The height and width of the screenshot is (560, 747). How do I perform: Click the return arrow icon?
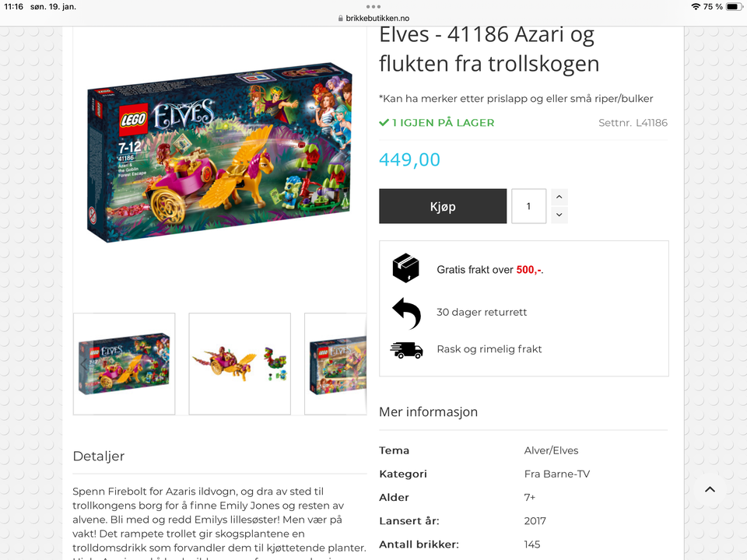(406, 313)
